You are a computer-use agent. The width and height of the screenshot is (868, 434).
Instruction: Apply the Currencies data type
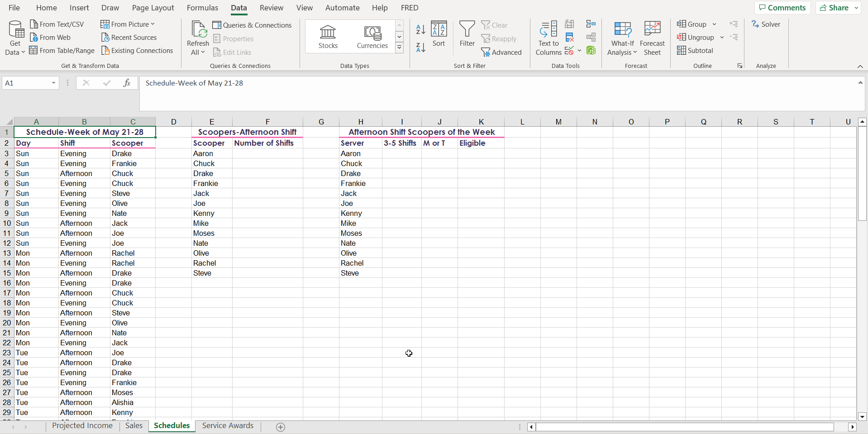tap(372, 36)
